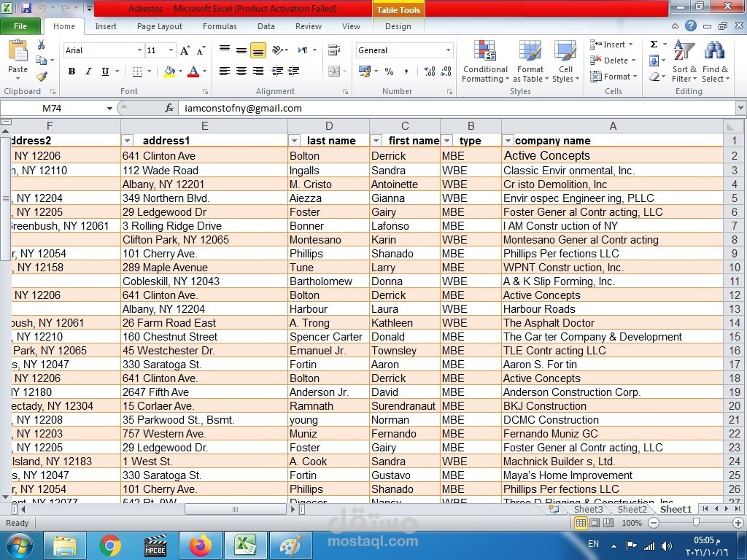Click the Percent Style button
This screenshot has height=560, width=747.
click(390, 71)
